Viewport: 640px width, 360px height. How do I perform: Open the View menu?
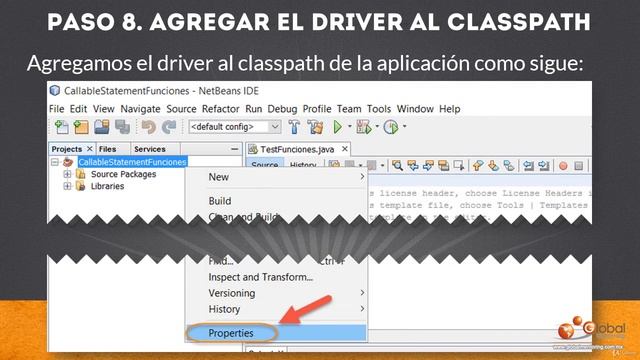pyautogui.click(x=103, y=109)
